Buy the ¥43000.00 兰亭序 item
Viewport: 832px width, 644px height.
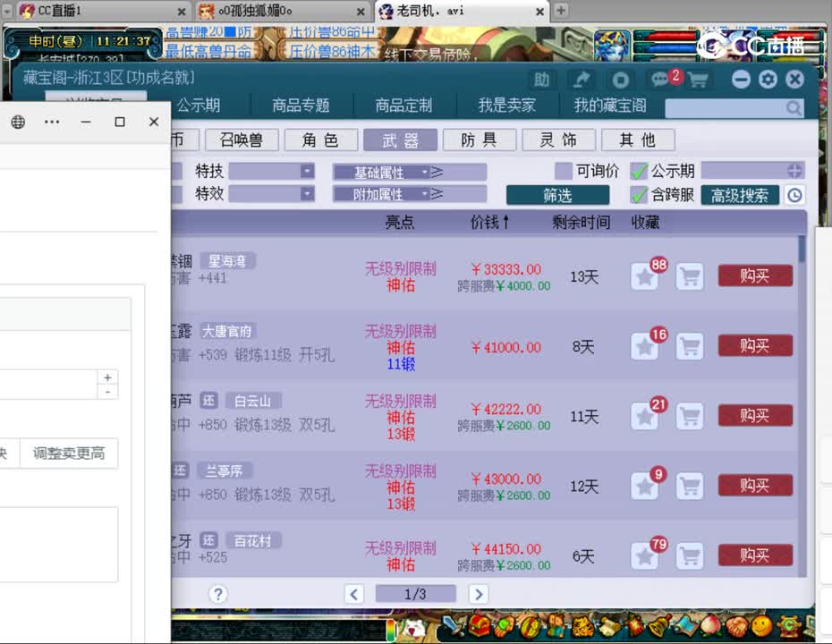(x=755, y=486)
